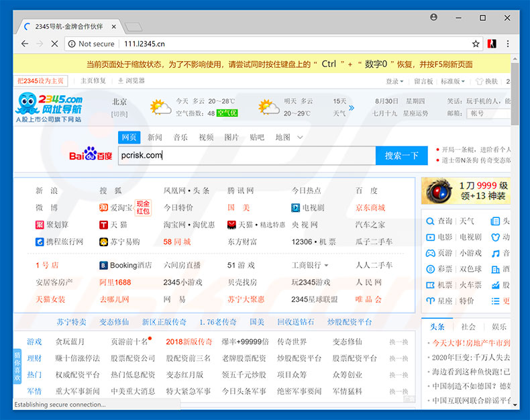
Task: Open 苏宁易购 with lion icon
Action: click(x=103, y=242)
